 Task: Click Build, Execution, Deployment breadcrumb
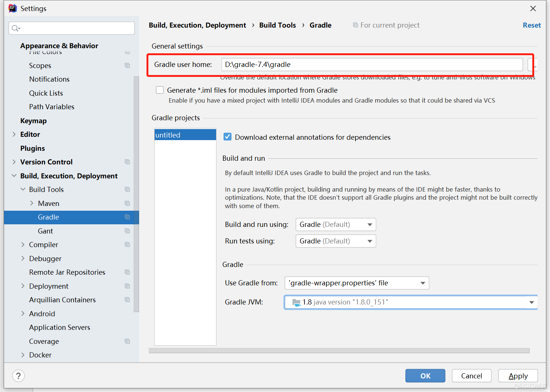pos(197,25)
